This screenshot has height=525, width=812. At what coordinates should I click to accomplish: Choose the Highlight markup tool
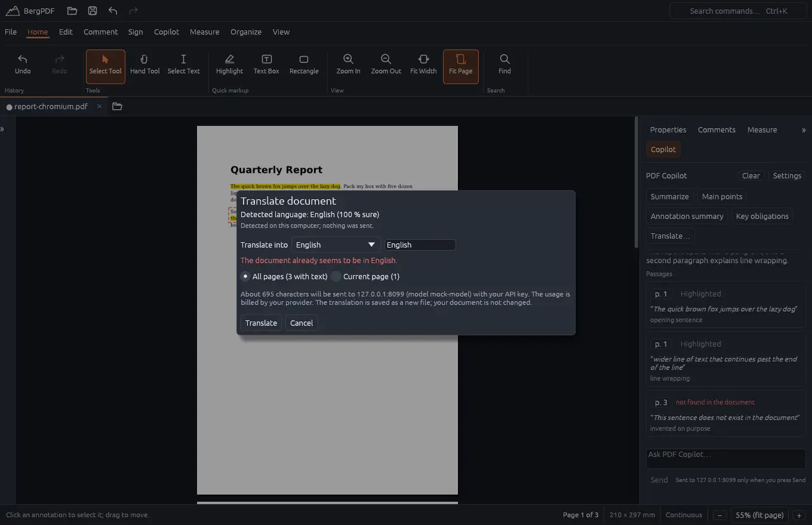coord(229,66)
